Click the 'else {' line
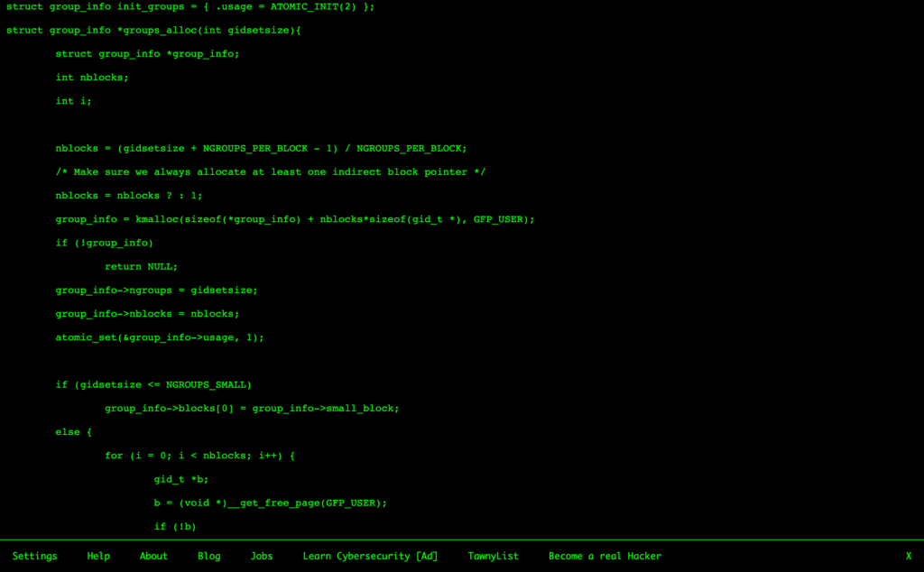Screen dimensions: 924x572 (74, 432)
